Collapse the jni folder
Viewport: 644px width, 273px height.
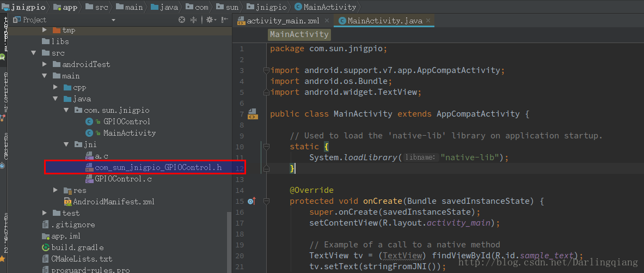point(66,145)
